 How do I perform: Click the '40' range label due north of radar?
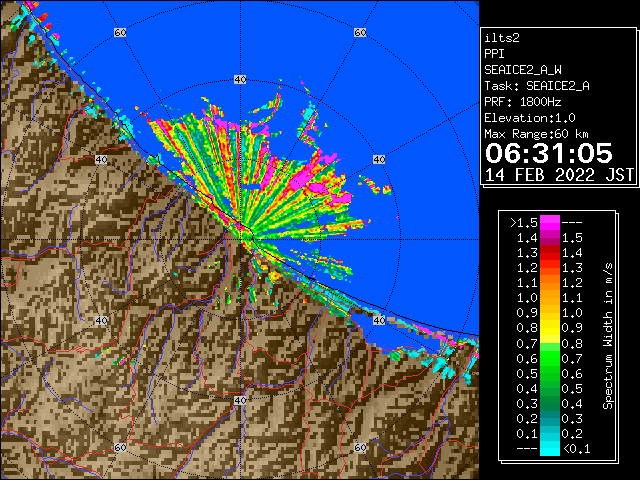[x=240, y=80]
